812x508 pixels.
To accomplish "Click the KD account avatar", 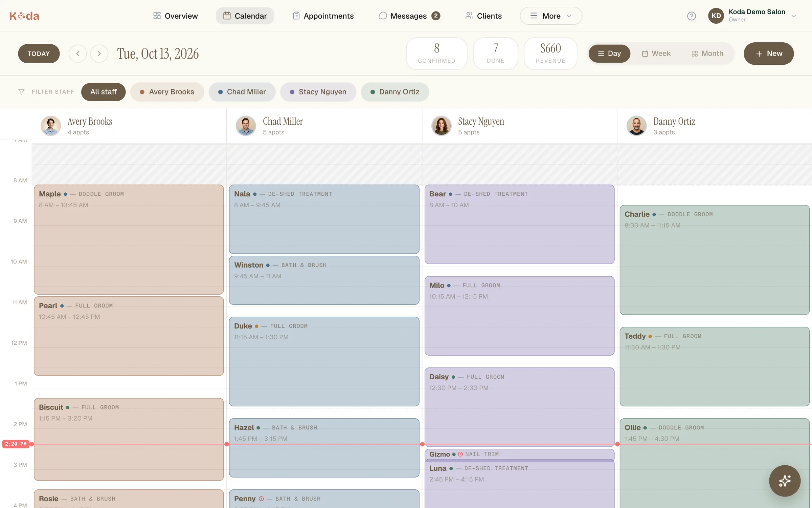I will point(716,16).
